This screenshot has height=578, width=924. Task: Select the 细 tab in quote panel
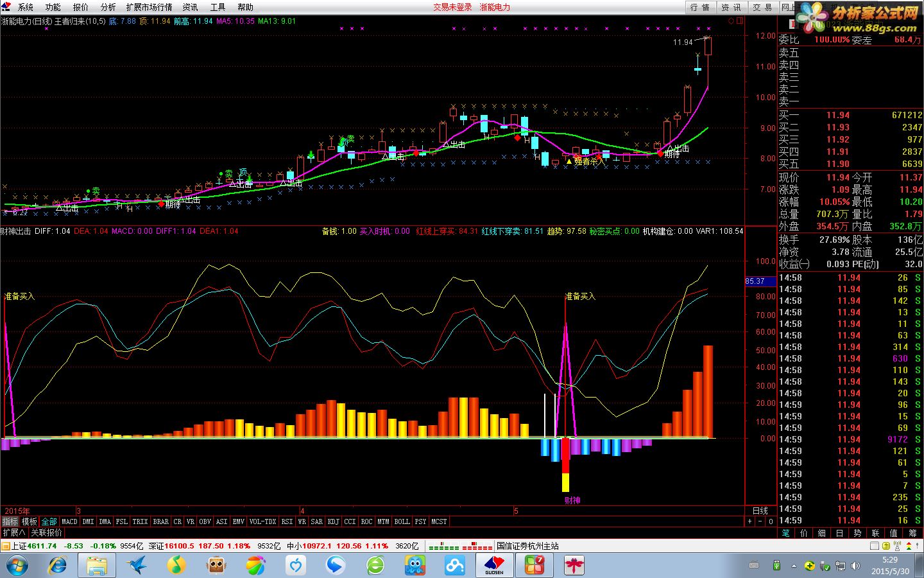(x=822, y=533)
